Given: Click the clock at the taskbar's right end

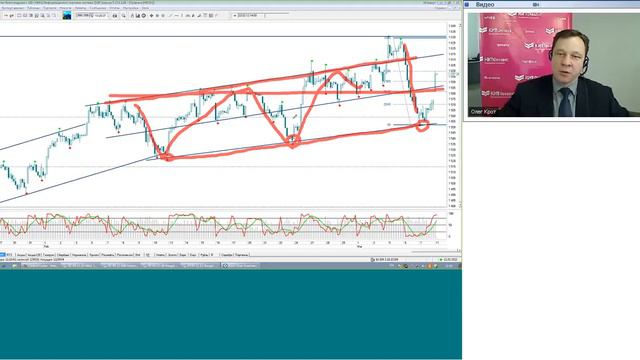Looking at the screenshot, I should click(x=449, y=266).
